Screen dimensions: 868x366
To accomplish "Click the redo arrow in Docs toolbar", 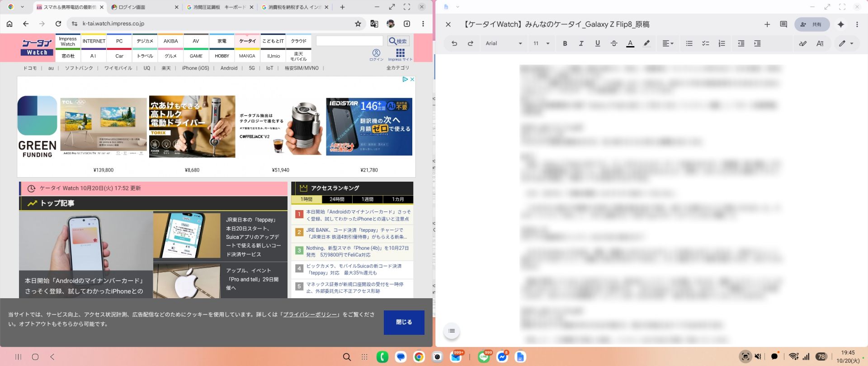I will point(470,43).
